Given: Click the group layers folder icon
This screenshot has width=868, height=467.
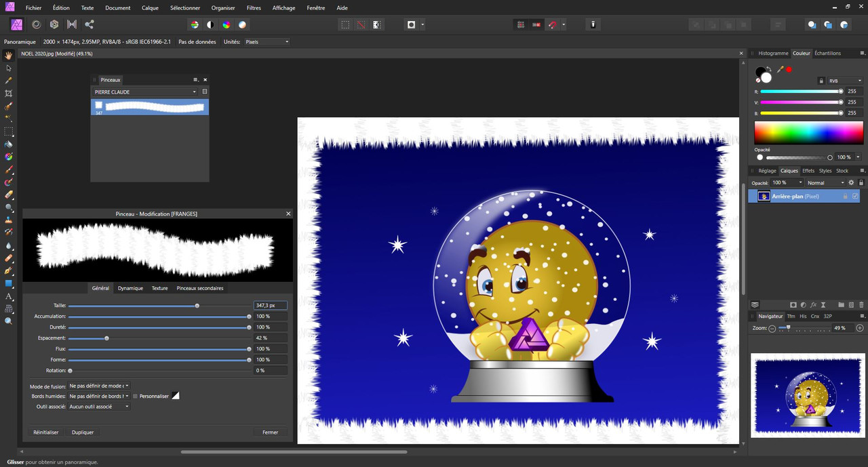Looking at the screenshot, I should (842, 305).
